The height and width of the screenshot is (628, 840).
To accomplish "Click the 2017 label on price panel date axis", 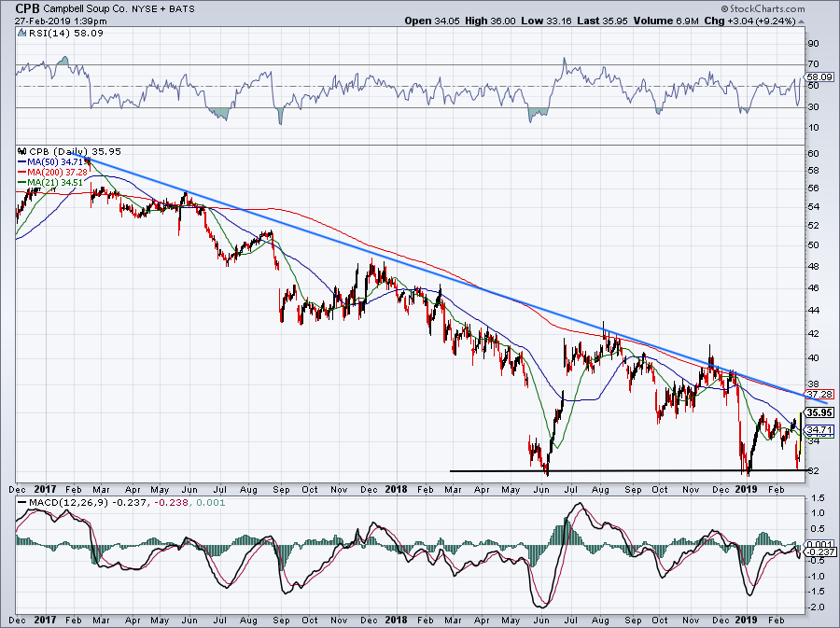I will pyautogui.click(x=45, y=489).
